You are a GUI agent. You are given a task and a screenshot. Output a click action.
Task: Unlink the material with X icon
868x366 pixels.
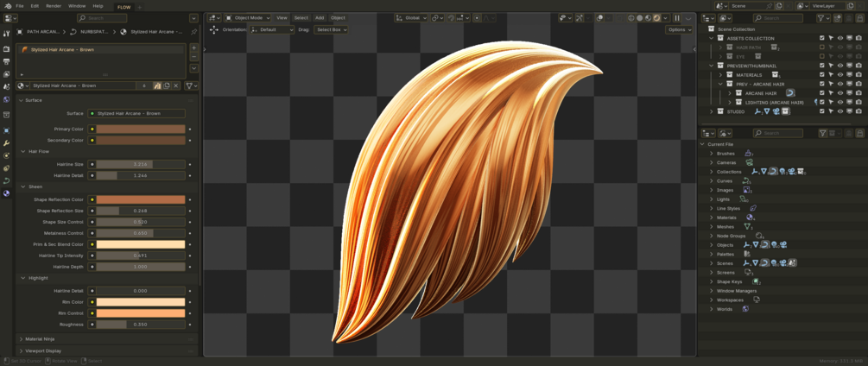(175, 85)
